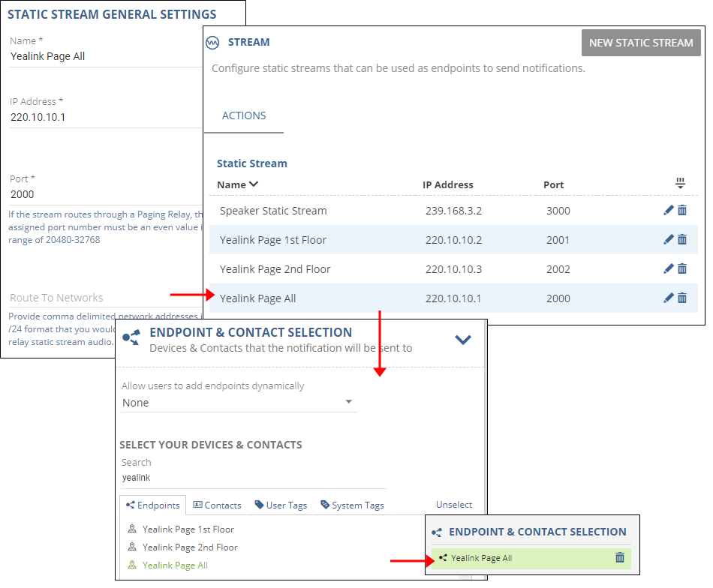Delete the Yealink Page All stream

pyautogui.click(x=682, y=298)
